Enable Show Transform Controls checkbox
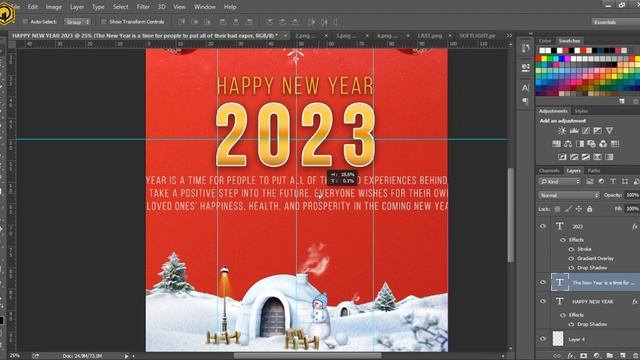The width and height of the screenshot is (640, 360). (x=104, y=22)
